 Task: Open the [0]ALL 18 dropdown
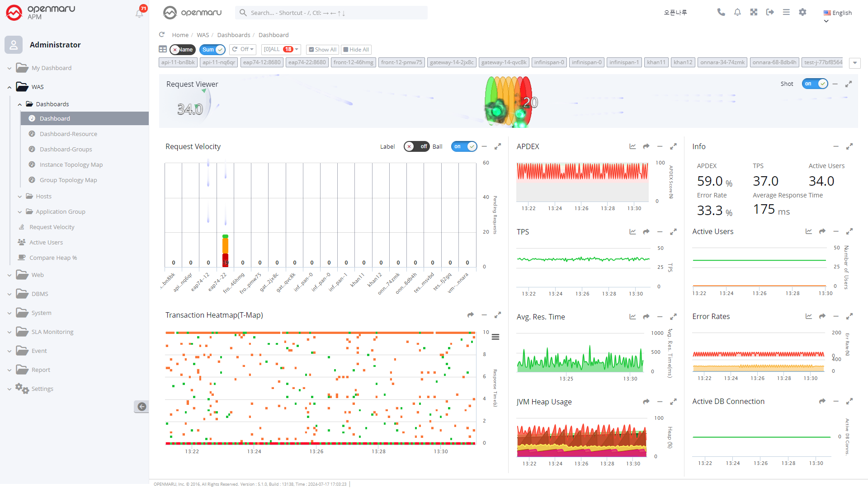pyautogui.click(x=281, y=49)
